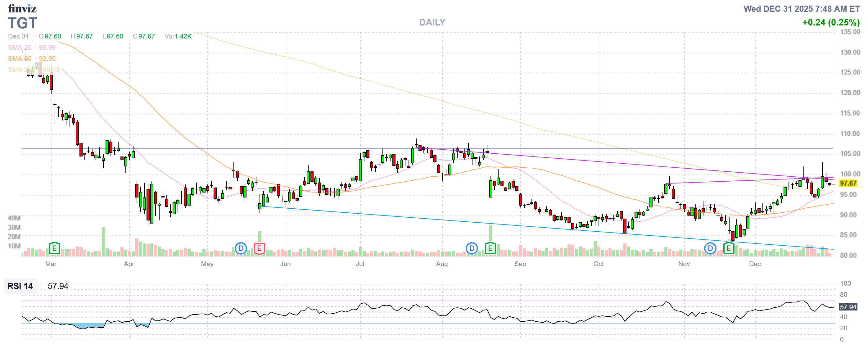The width and height of the screenshot is (868, 349).
Task: Click the green earnings marker in August
Action: click(490, 249)
